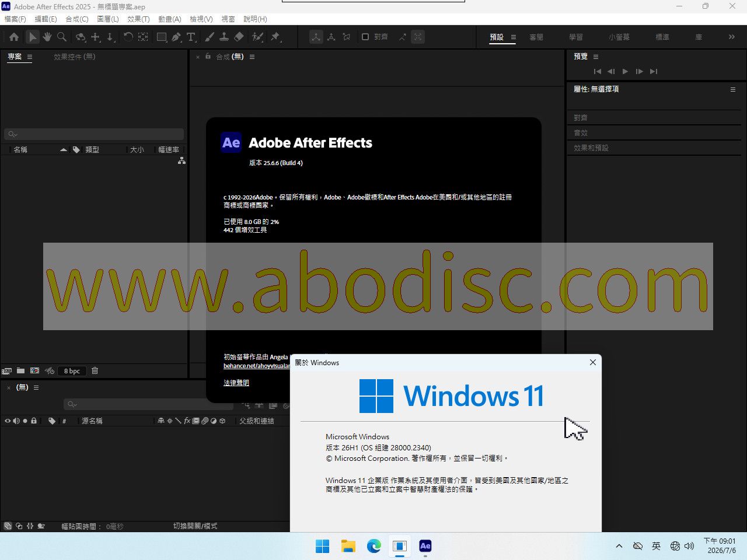The image size is (747, 560).
Task: Toggle the Transfer Controls pane in timeline footer
Action: tap(19, 526)
